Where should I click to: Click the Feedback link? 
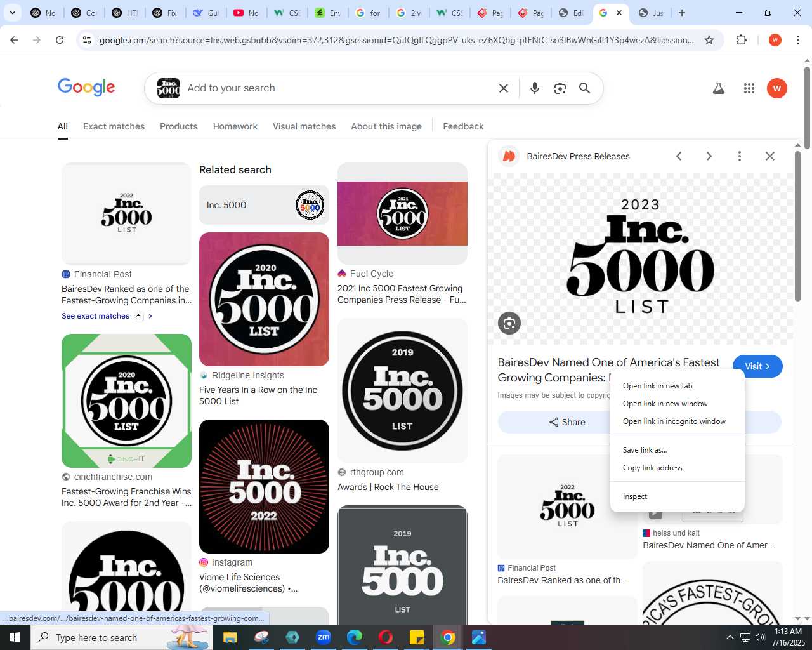pyautogui.click(x=463, y=126)
